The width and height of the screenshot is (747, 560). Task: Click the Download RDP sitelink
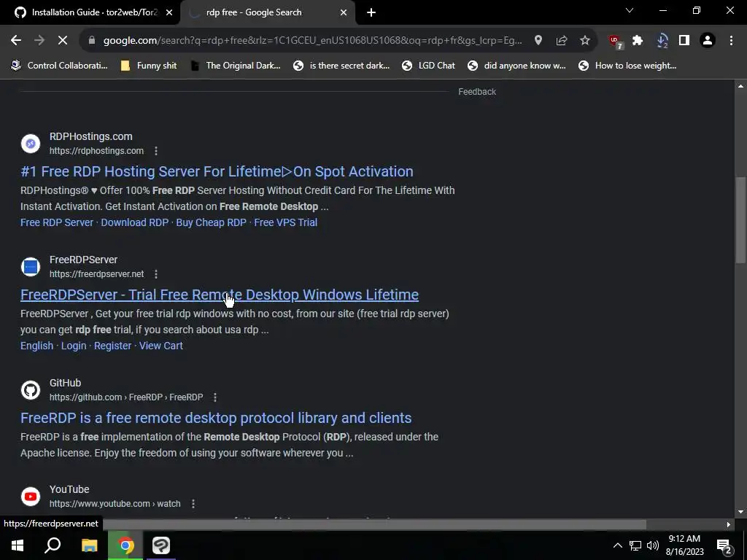point(135,222)
